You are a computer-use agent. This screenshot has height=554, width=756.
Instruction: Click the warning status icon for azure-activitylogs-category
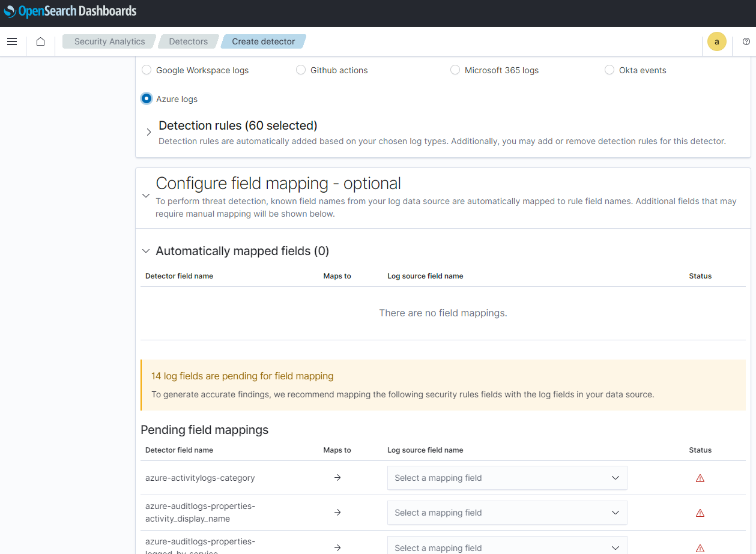pos(700,478)
